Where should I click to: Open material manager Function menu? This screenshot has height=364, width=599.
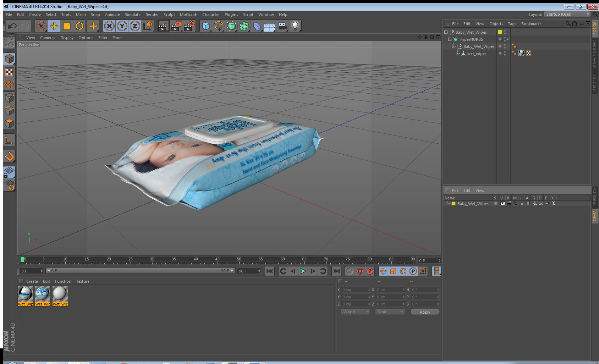tap(63, 281)
